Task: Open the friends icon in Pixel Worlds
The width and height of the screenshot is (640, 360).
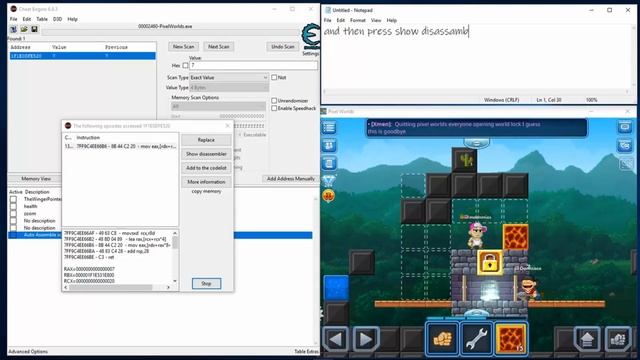Action: coord(329,146)
